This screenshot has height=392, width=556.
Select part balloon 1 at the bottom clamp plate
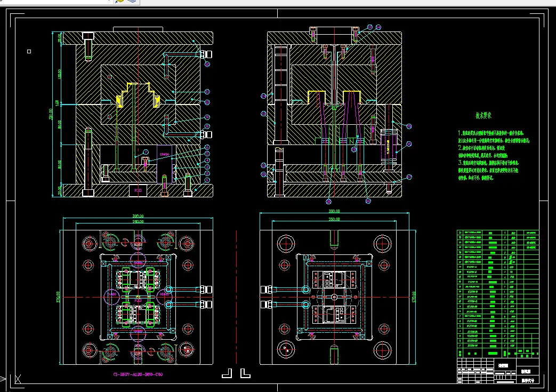[x=207, y=180]
